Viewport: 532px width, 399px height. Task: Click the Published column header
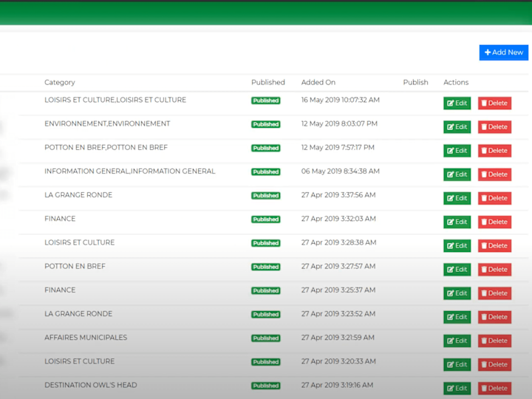pyautogui.click(x=268, y=83)
